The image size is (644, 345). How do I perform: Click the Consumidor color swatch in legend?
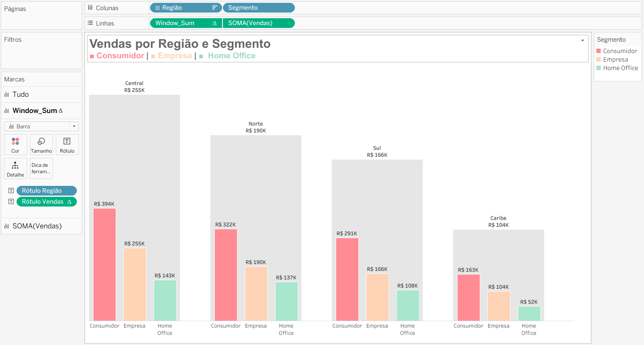tap(599, 51)
